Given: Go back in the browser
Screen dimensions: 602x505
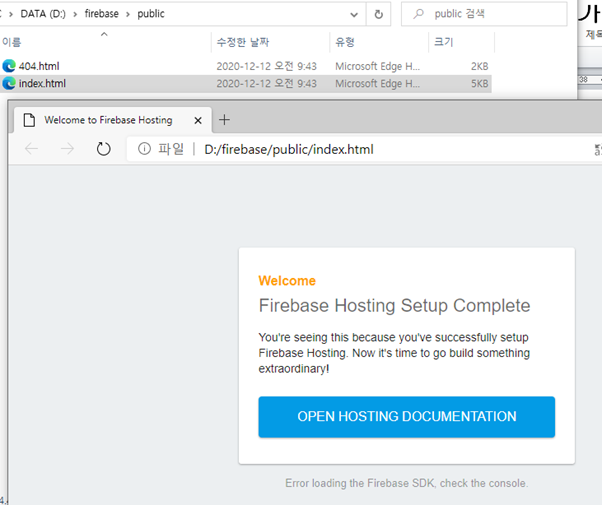Looking at the screenshot, I should coord(31,149).
